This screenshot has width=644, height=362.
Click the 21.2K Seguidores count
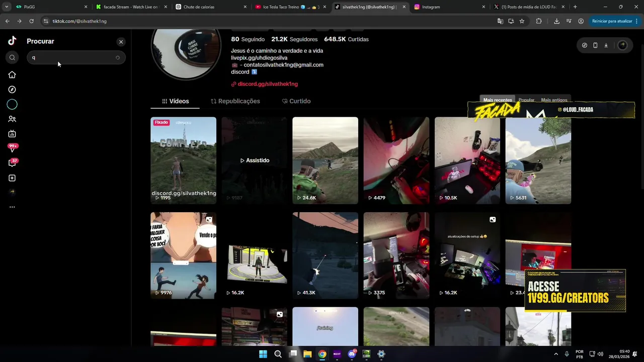294,39
